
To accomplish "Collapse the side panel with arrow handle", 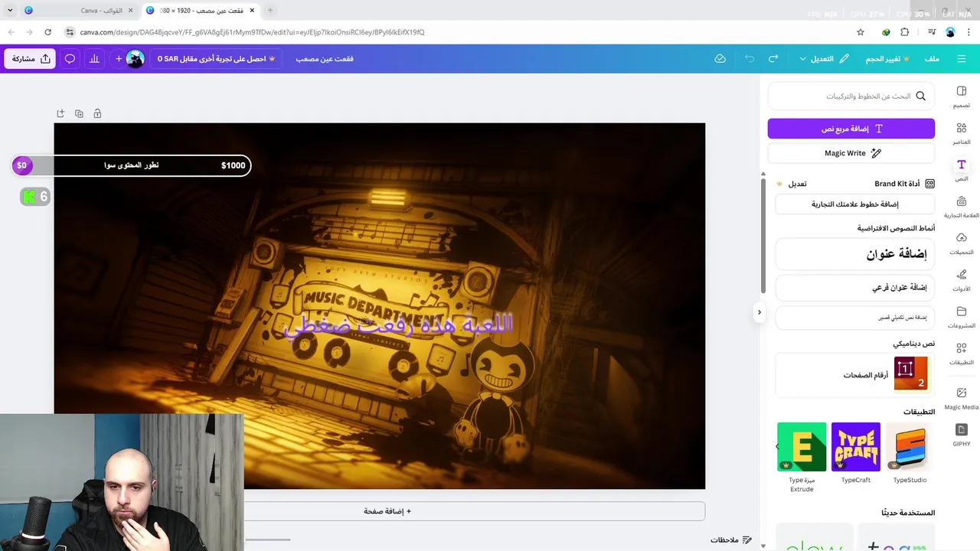I will pos(759,312).
